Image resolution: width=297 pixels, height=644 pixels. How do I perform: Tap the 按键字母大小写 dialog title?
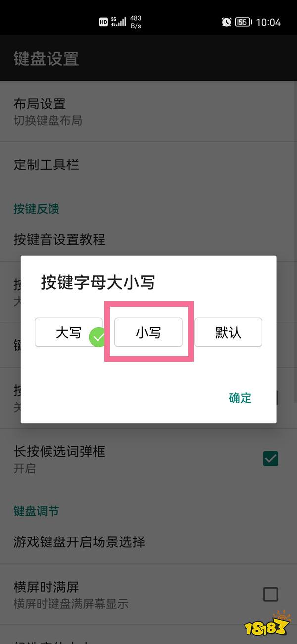98,282
